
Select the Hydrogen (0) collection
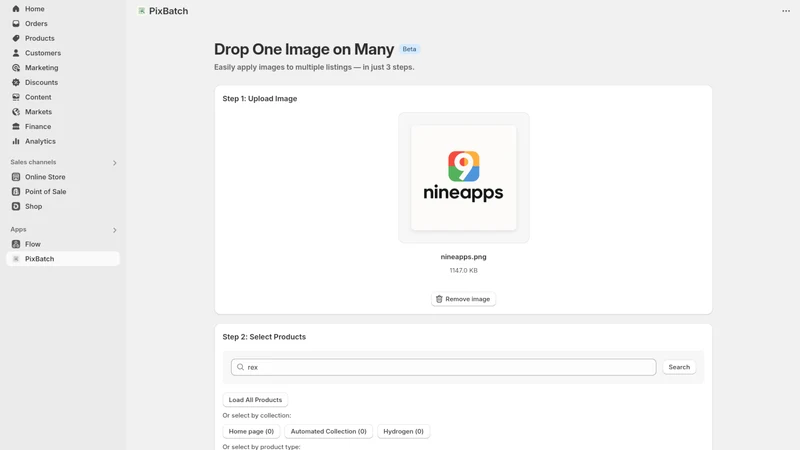point(404,431)
